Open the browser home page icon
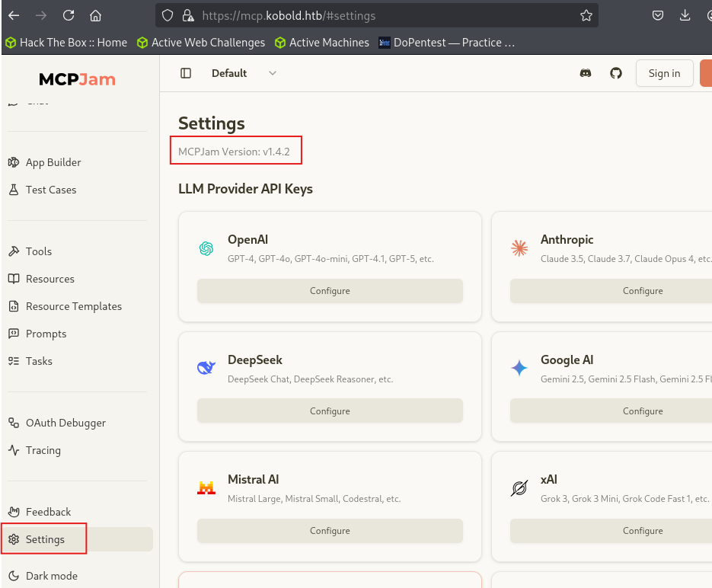Viewport: 712px width, 588px height. point(95,15)
